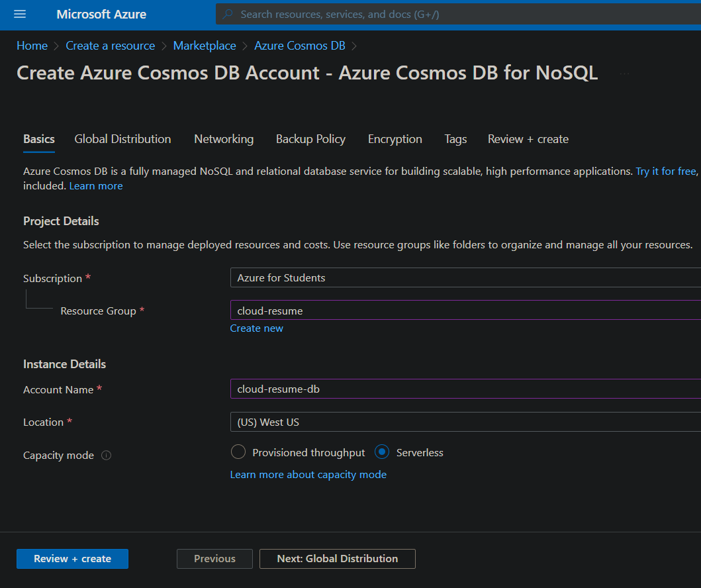Click the Microsoft Azure portal title
The image size is (701, 588).
coord(101,15)
